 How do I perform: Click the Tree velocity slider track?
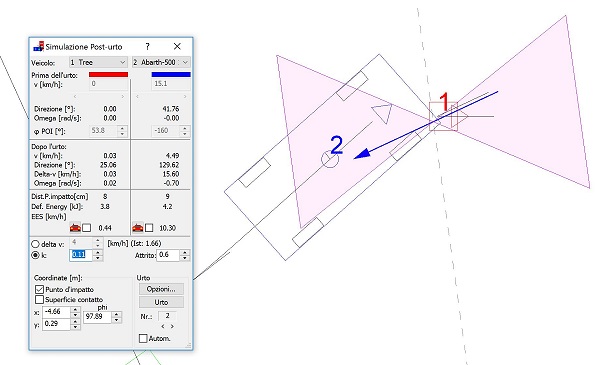[98, 96]
